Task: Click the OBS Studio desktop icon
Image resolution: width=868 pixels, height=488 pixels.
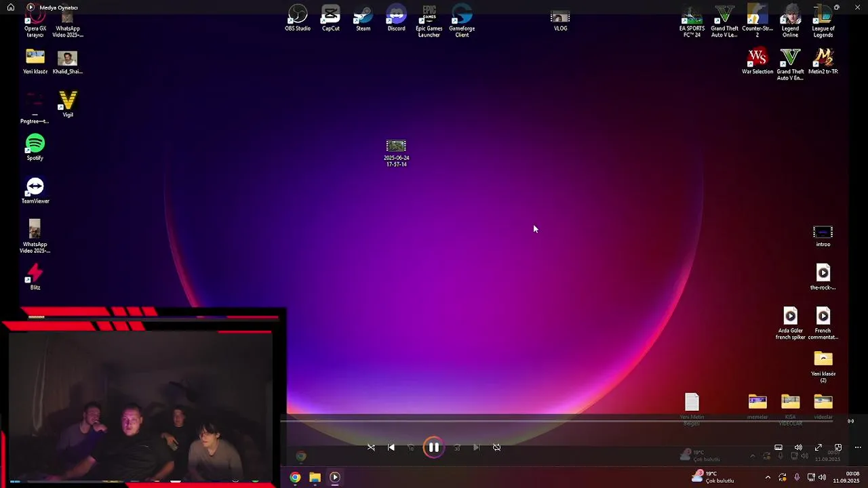Action: pos(298,18)
